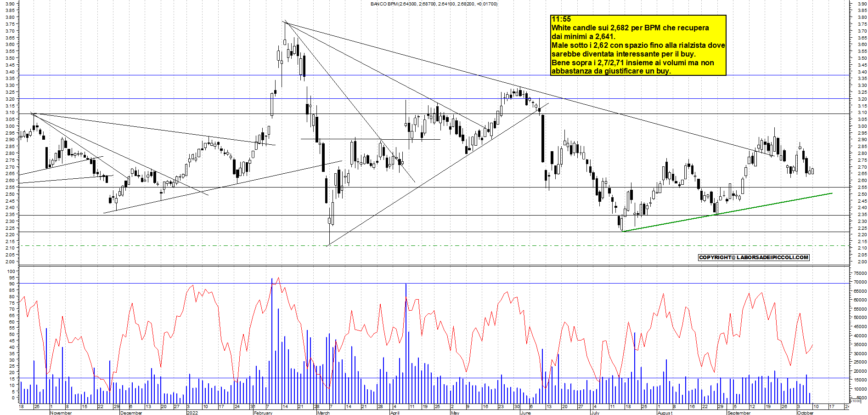The image size is (868, 415).
Task: Click note line 'sarebbe diventata interessante per il buy.'
Action: tap(624, 54)
